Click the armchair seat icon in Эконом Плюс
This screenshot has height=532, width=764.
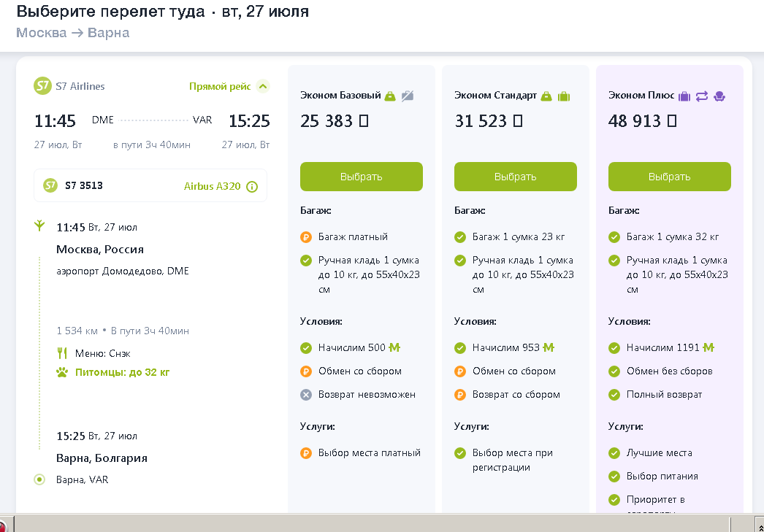coord(719,96)
